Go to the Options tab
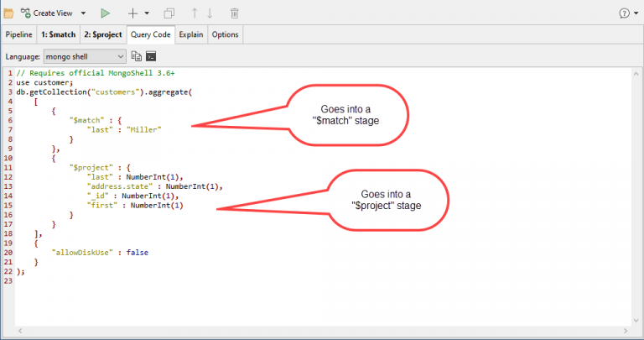Viewport: 644px width, 340px height. [225, 34]
